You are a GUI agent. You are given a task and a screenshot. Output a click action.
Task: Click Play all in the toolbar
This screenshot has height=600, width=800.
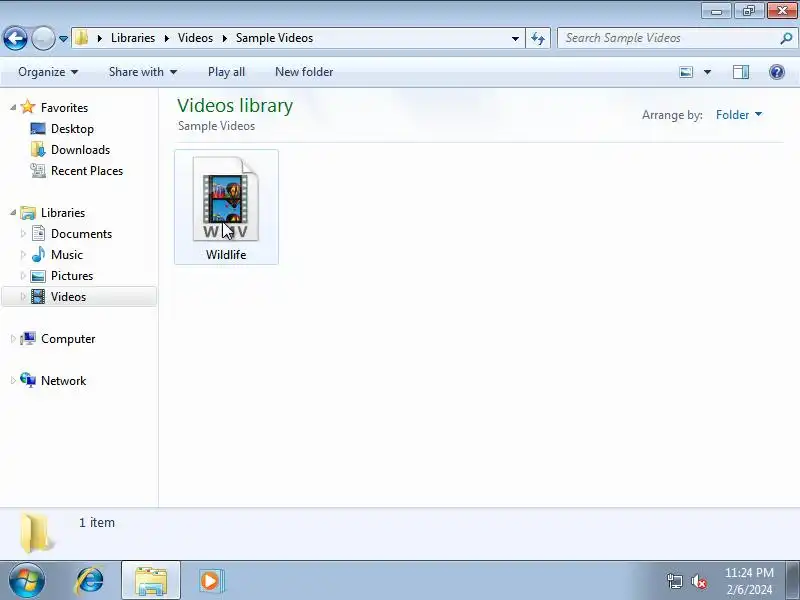pos(227,72)
